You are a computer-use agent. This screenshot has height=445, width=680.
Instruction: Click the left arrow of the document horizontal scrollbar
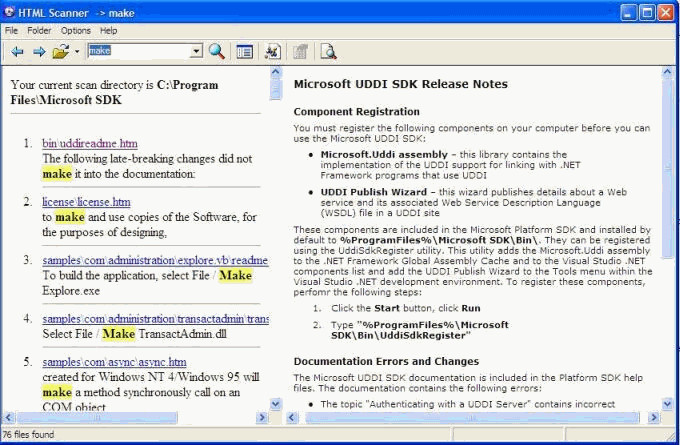point(292,418)
